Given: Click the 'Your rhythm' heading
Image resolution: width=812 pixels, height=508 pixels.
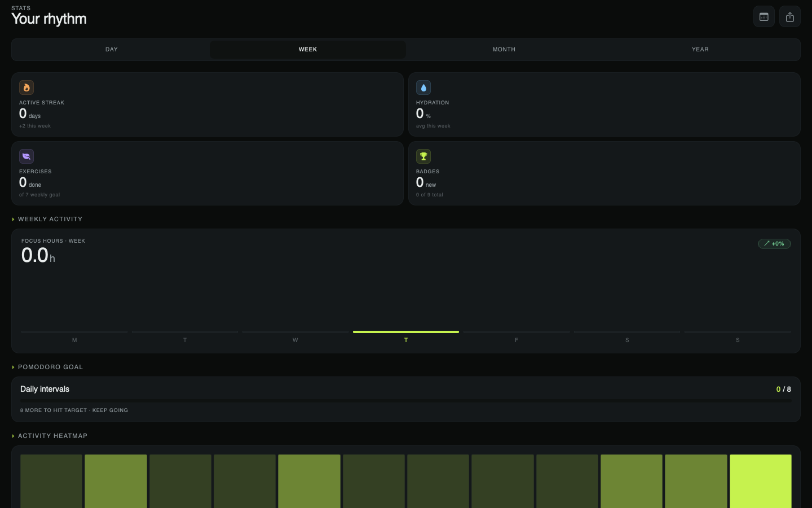Looking at the screenshot, I should (49, 19).
